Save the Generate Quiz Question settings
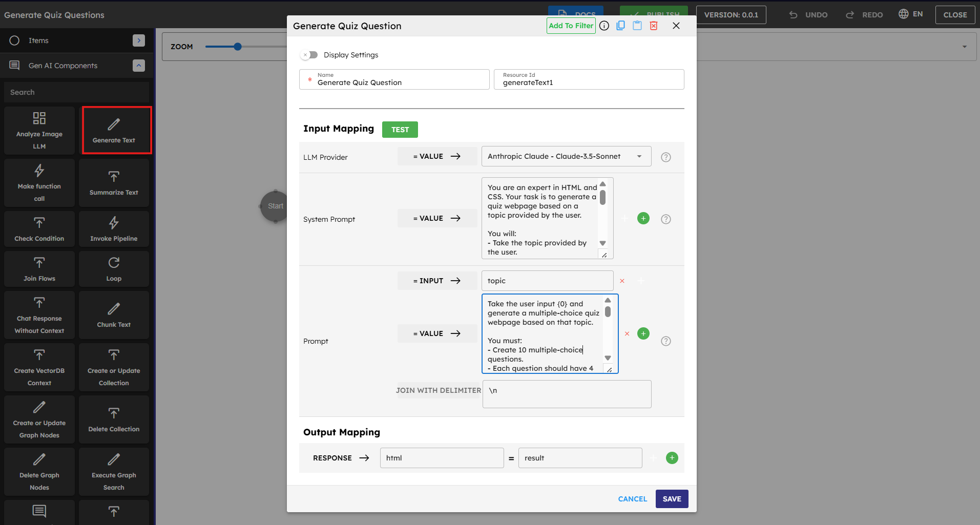980x525 pixels. point(672,499)
